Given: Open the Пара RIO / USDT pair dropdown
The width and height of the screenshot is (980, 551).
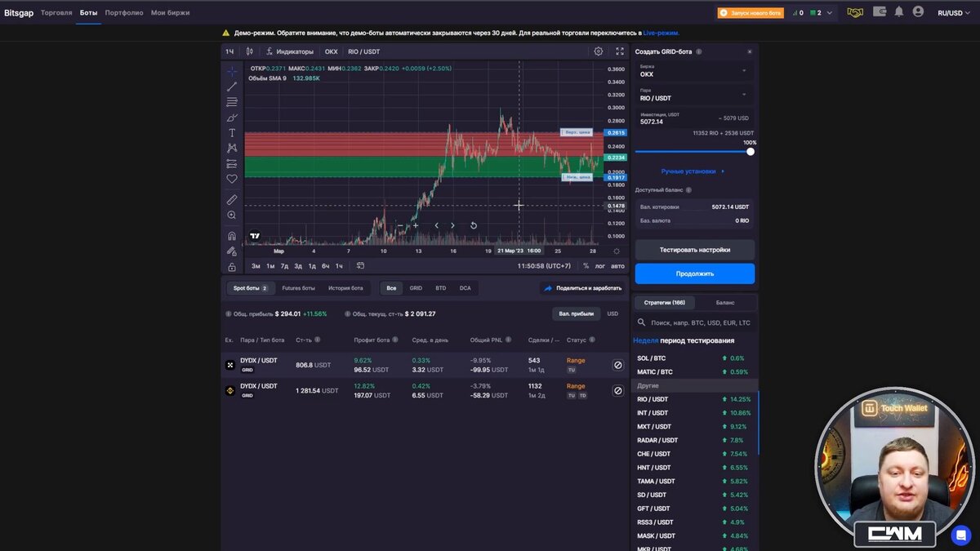Looking at the screenshot, I should (695, 95).
